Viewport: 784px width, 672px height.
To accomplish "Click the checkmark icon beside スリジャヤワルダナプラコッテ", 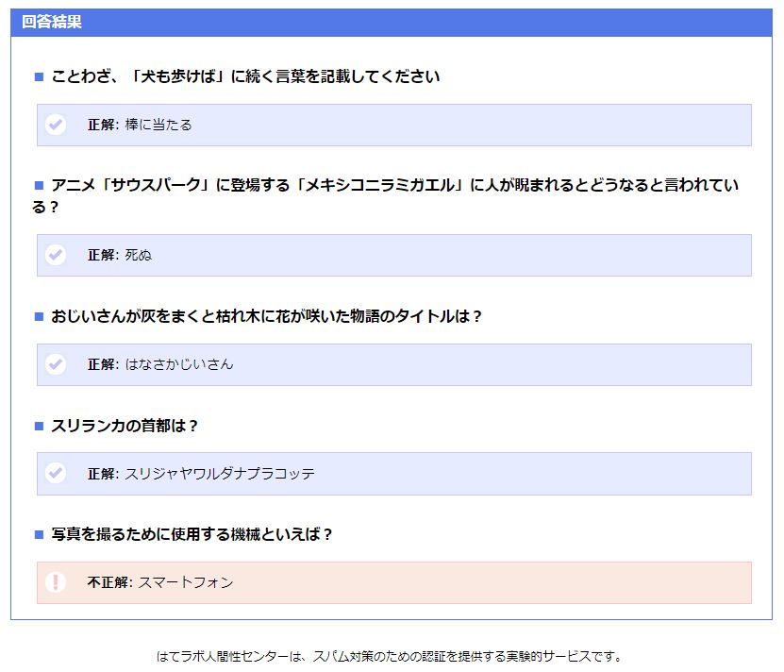I will [x=56, y=473].
